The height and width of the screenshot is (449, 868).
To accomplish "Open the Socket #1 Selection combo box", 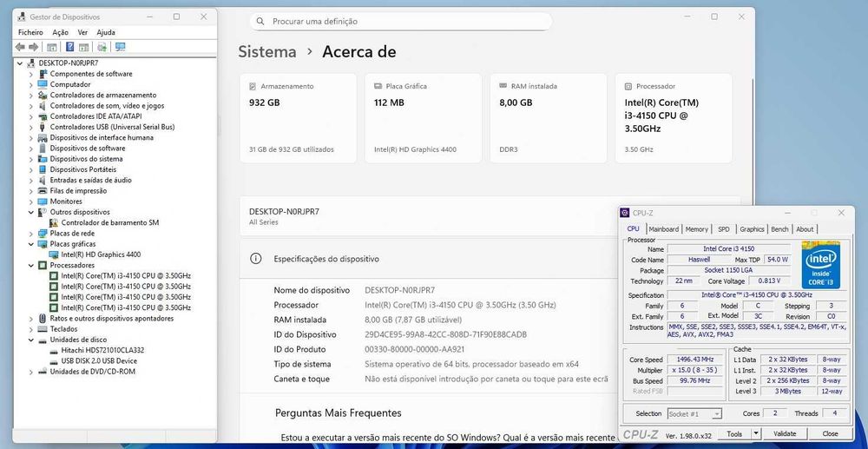I will tap(694, 413).
